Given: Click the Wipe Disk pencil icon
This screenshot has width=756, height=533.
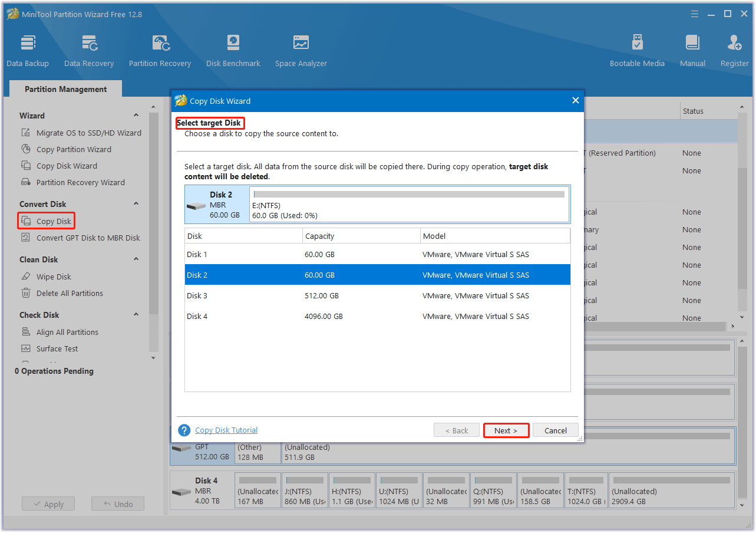Looking at the screenshot, I should click(26, 277).
